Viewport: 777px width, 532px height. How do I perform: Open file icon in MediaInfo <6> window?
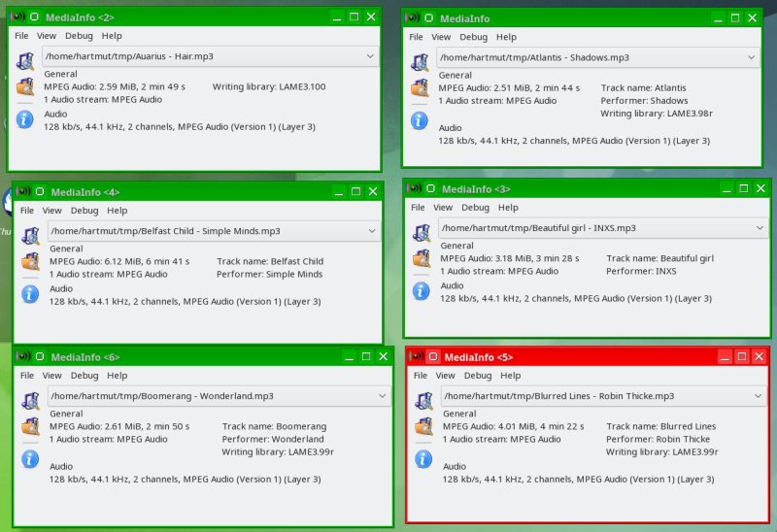pyautogui.click(x=30, y=401)
